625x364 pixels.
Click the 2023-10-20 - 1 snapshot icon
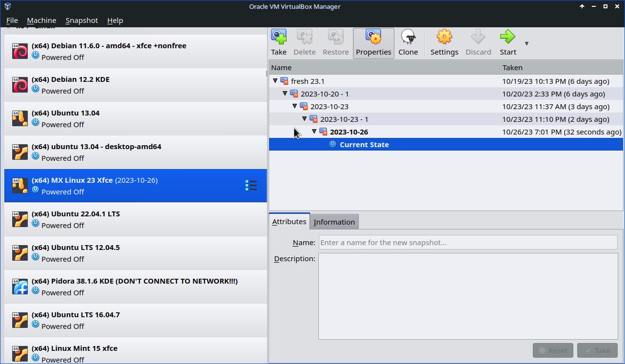click(294, 94)
